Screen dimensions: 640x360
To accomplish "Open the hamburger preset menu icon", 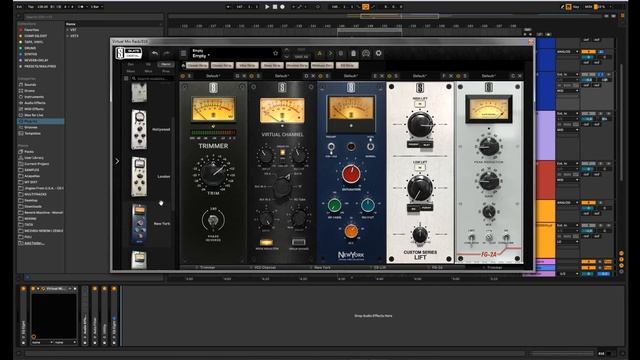I will point(183,53).
